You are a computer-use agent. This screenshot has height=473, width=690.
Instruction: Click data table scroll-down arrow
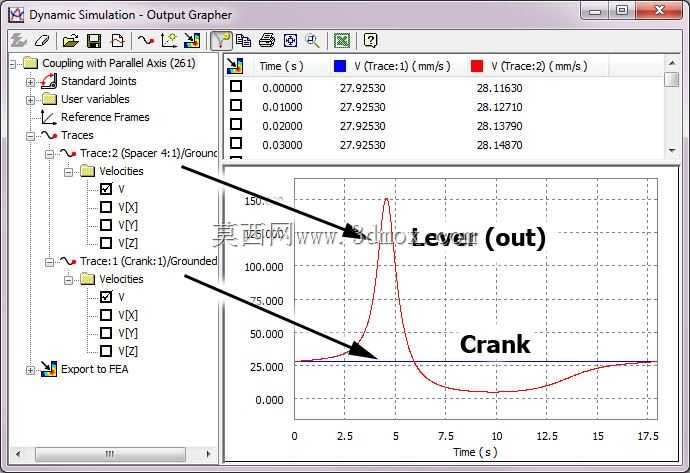point(672,150)
